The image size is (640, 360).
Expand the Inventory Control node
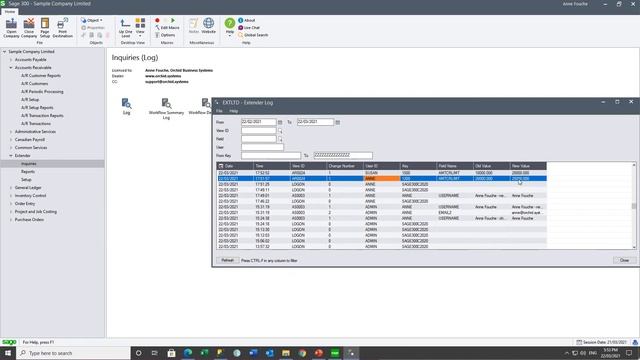11,196
